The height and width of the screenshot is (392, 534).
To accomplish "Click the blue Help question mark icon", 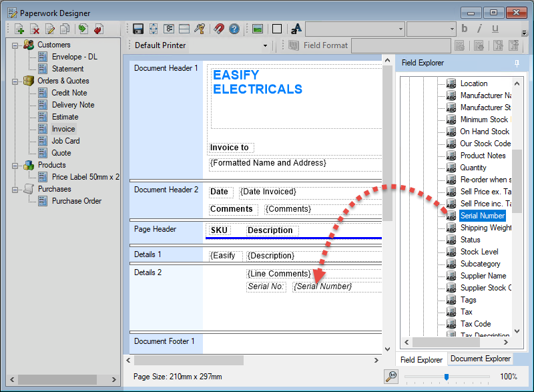I will click(x=234, y=29).
